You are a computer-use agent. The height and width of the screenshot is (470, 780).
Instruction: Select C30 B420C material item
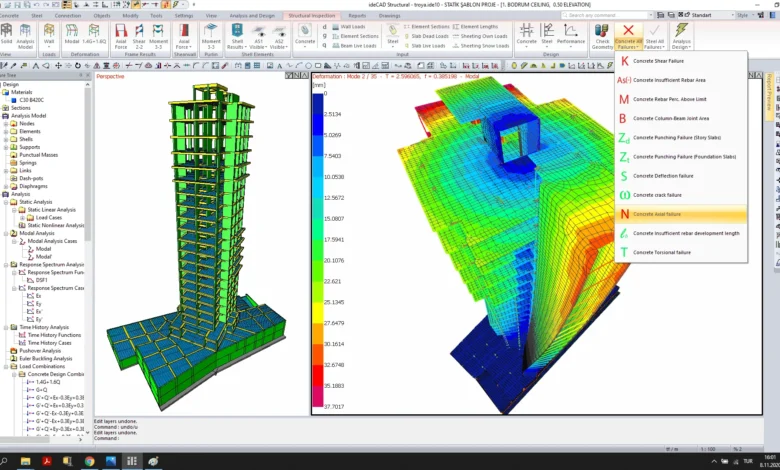click(x=31, y=100)
